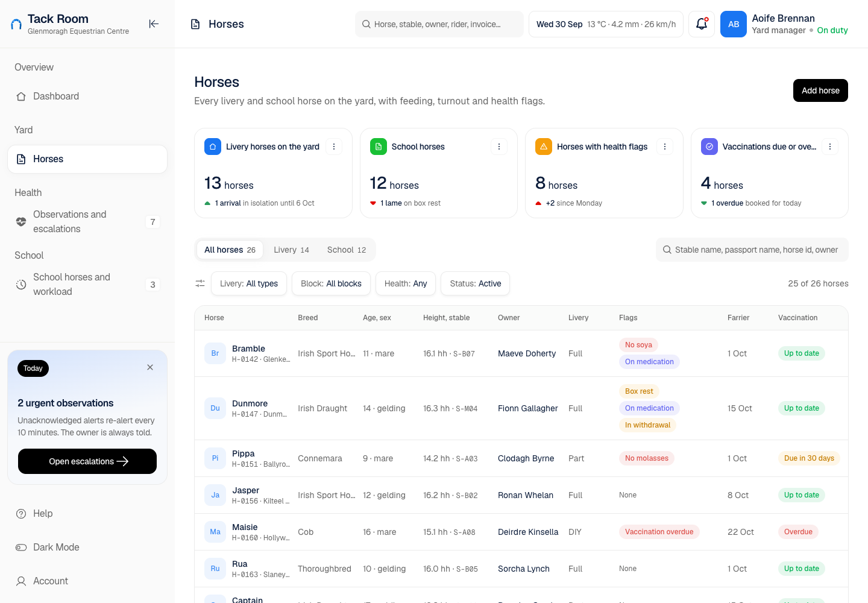Open options menu on Livery horses card

point(334,147)
